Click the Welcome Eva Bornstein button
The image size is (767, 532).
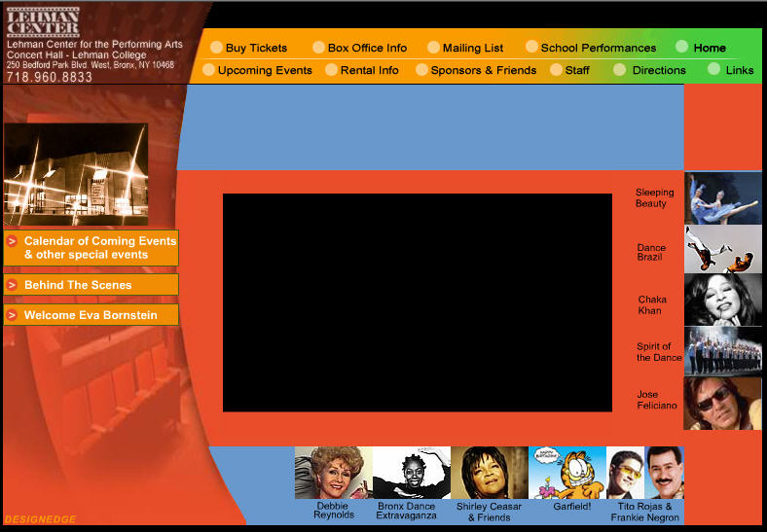pyautogui.click(x=91, y=315)
